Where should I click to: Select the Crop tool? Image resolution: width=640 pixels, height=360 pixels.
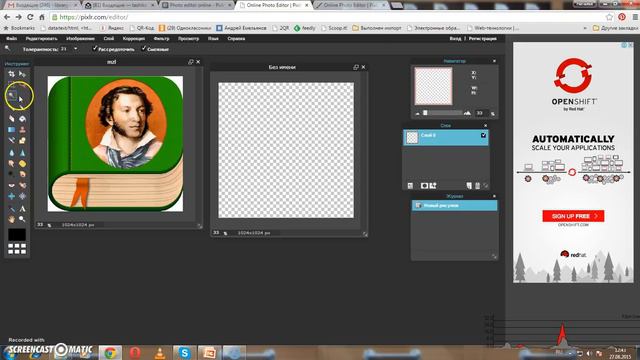pos(11,74)
